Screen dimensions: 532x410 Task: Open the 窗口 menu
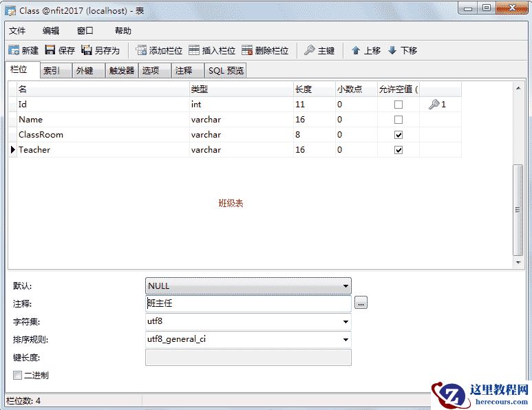coord(85,31)
